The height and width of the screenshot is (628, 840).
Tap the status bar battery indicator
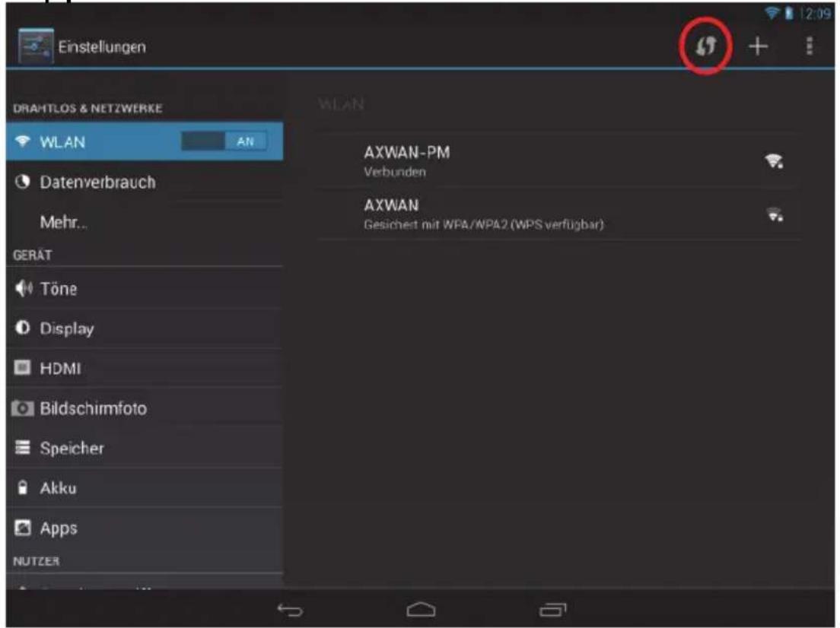point(788,13)
